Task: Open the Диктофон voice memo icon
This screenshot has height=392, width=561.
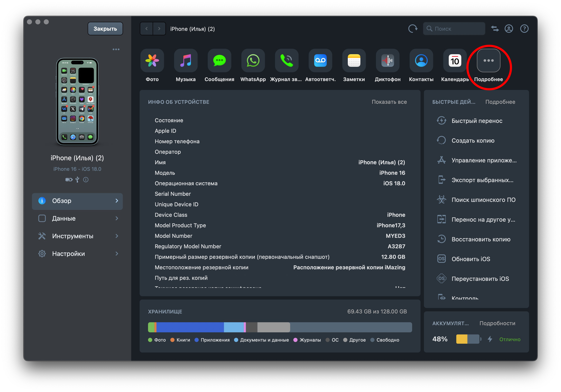Action: click(x=388, y=60)
